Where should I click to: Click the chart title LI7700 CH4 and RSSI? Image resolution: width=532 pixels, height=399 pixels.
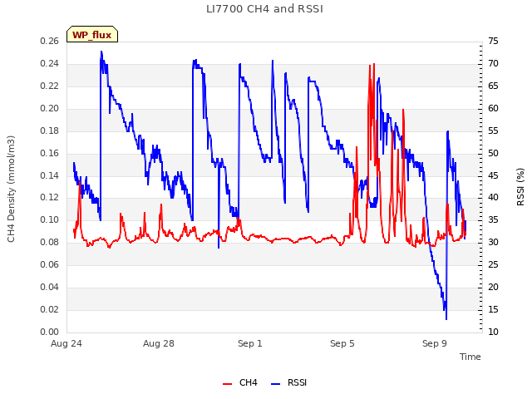point(264,9)
